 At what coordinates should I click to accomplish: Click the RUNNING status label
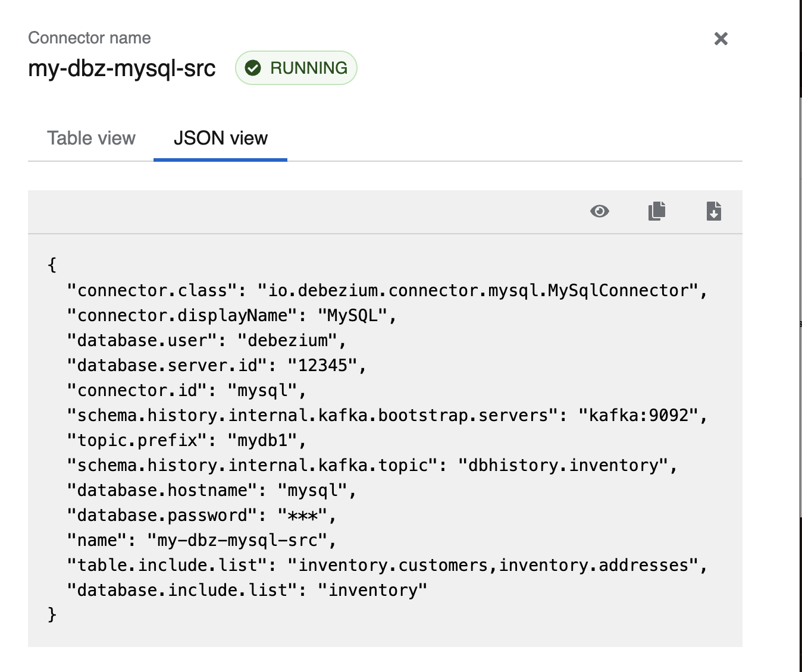pos(308,68)
